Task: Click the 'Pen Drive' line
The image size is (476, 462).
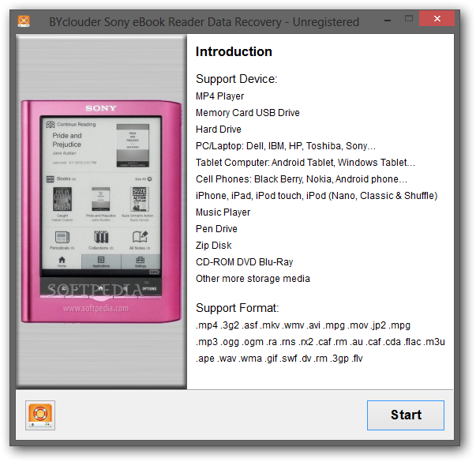Action: [216, 229]
